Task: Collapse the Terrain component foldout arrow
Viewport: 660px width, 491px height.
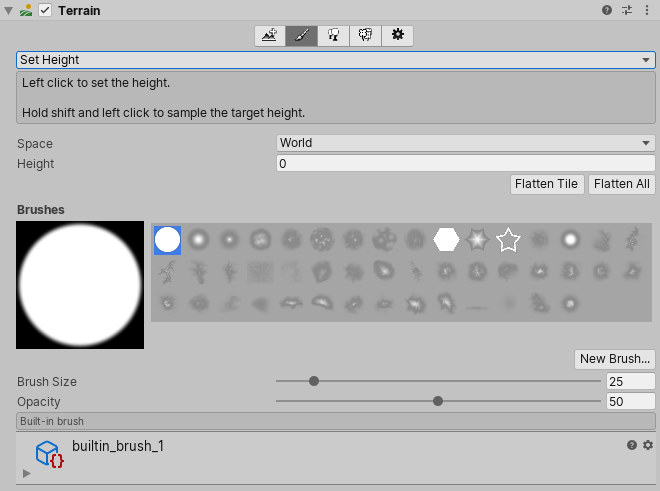Action: tap(9, 10)
